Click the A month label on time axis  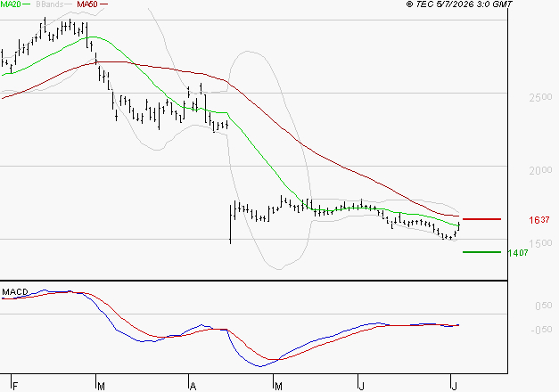[193, 387]
